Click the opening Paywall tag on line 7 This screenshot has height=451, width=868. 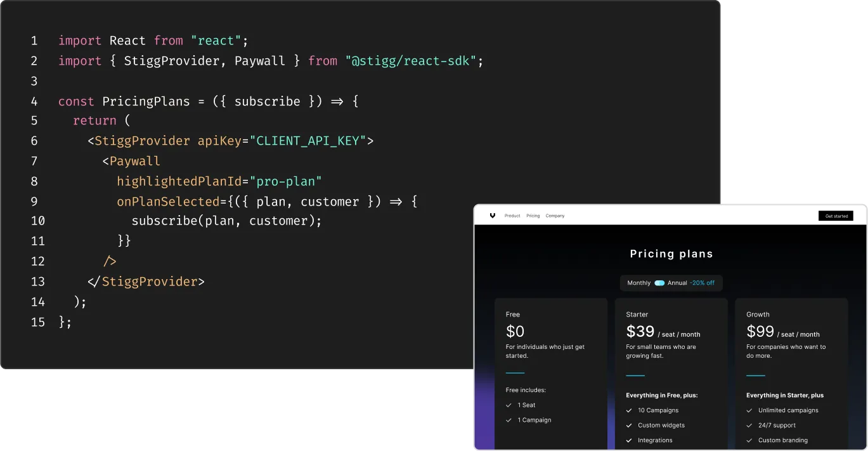tap(131, 161)
